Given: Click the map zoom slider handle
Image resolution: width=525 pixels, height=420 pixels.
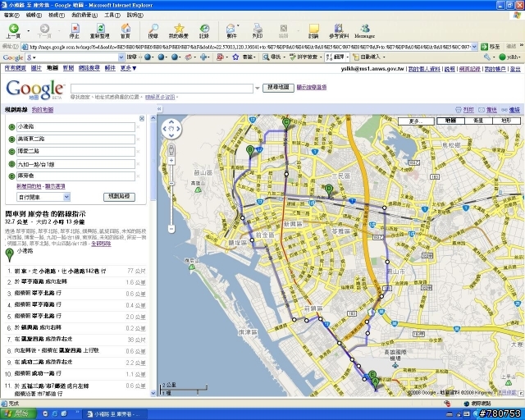Looking at the screenshot, I should pyautogui.click(x=171, y=184).
